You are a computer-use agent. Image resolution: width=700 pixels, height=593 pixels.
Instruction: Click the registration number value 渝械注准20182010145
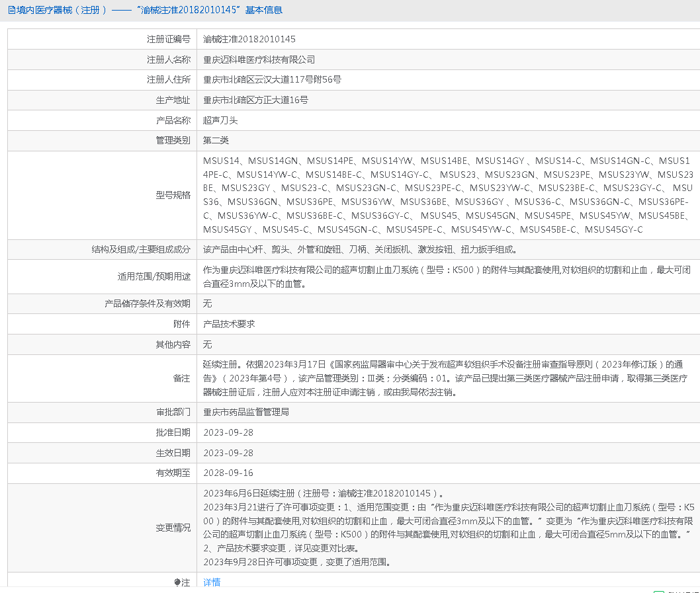pos(249,39)
